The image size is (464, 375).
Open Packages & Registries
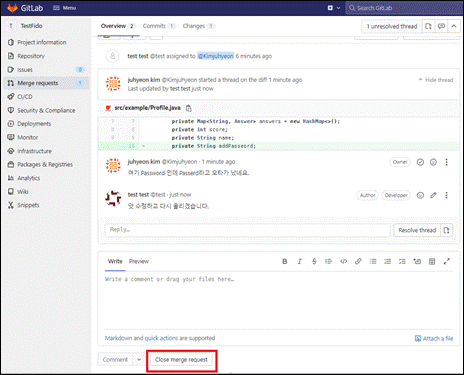(x=45, y=164)
